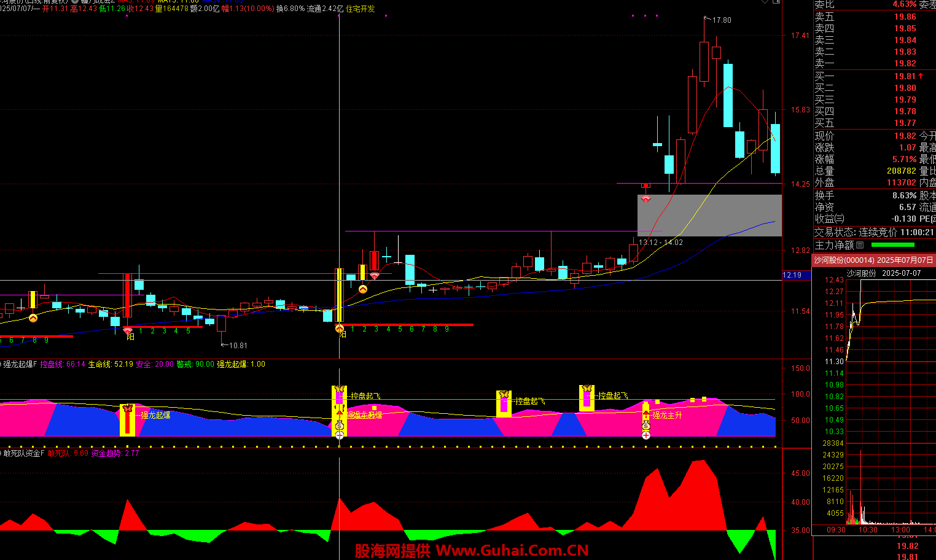The image size is (936, 560).
Task: Toggle the 强龙起爆F indicator panel circle
Action: (1, 364)
